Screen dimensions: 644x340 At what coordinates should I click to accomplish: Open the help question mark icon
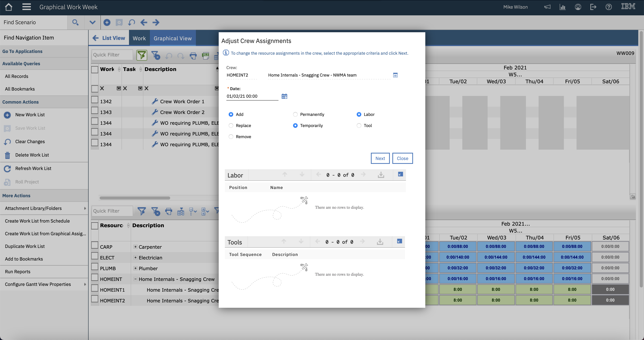coord(609,7)
